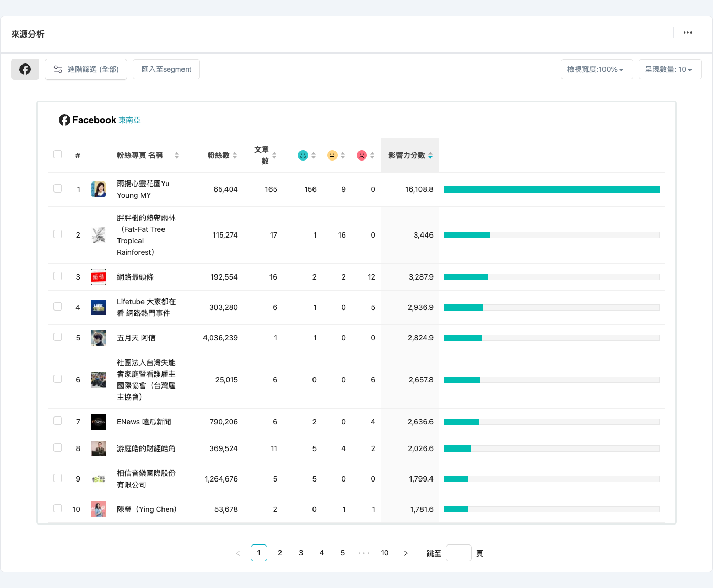Go to page 2
713x588 pixels.
tap(280, 553)
